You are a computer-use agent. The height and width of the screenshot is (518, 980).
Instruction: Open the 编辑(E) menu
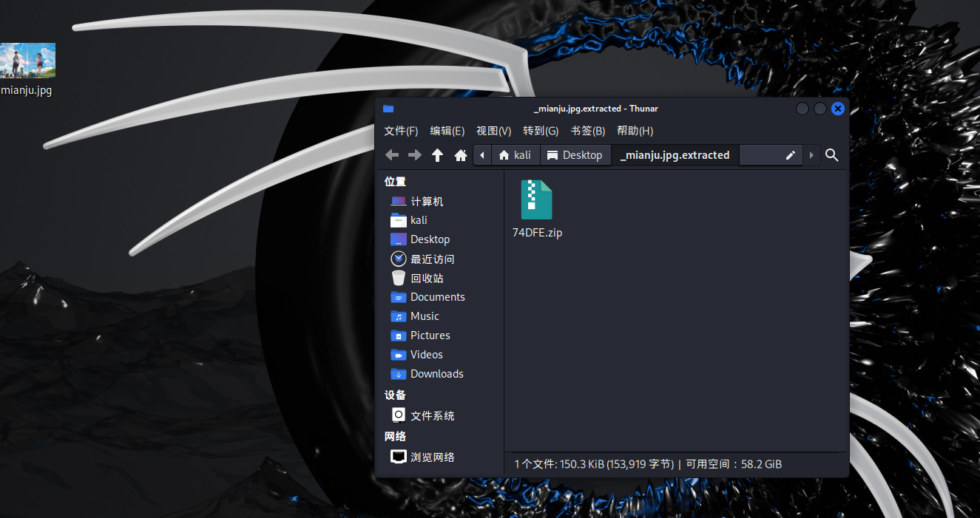point(447,131)
